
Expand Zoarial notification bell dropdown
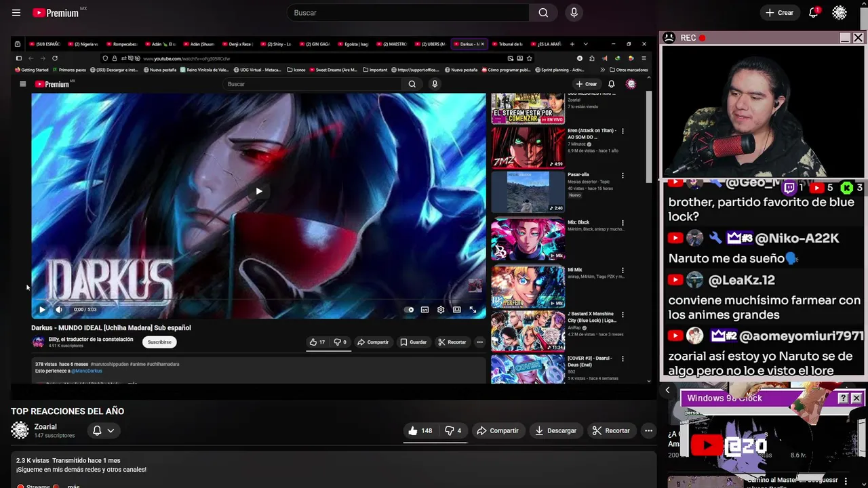tap(103, 430)
